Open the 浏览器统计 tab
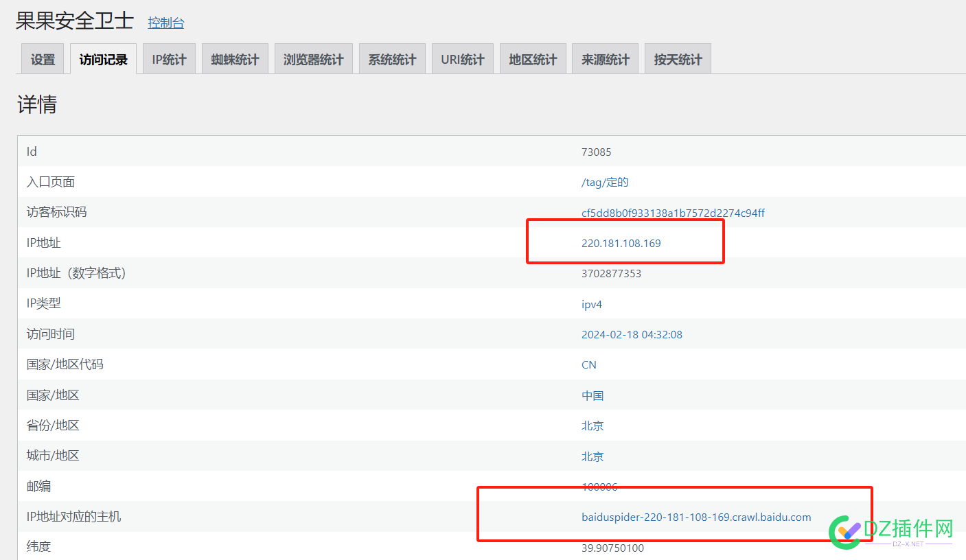This screenshot has height=560, width=966. 314,59
